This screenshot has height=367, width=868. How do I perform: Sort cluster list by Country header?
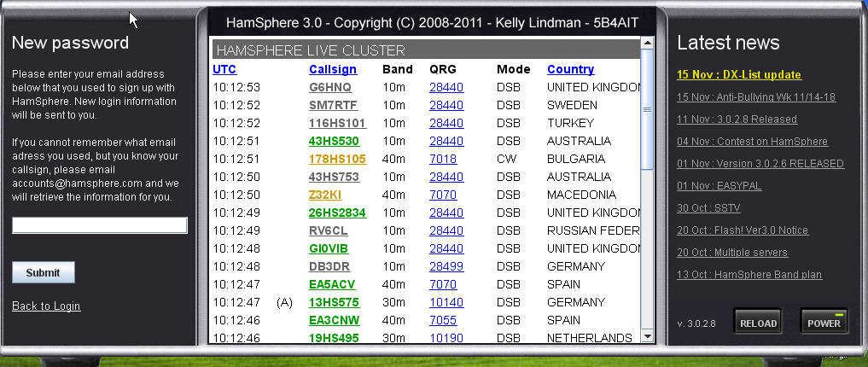[570, 69]
